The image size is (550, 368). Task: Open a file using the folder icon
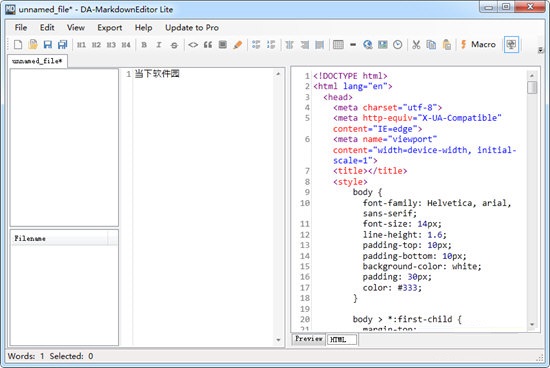(33, 45)
